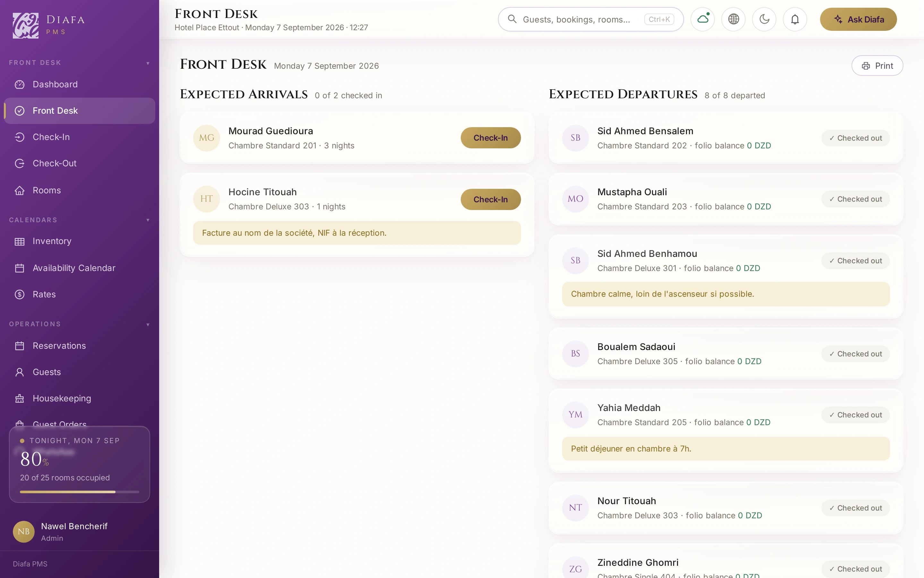Click the MG avatar for Mourad Guedioura

pyautogui.click(x=207, y=138)
